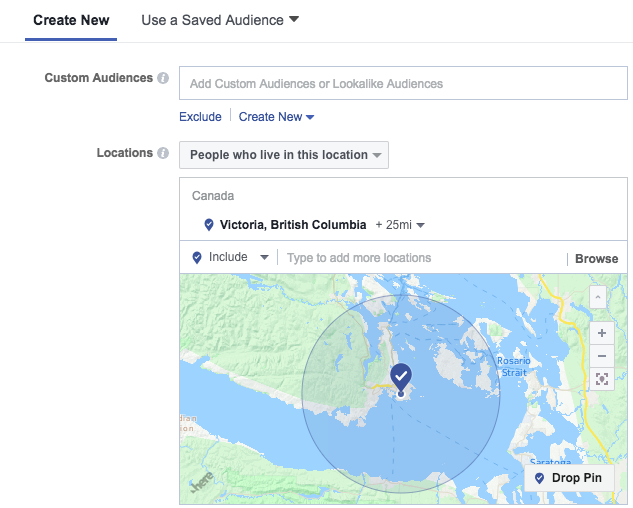Click the add more locations field
Viewport: 633px width, 508px height.
(420, 258)
